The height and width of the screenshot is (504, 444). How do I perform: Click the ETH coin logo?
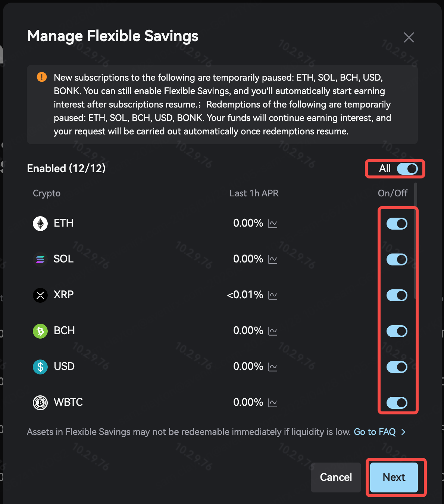pos(40,224)
